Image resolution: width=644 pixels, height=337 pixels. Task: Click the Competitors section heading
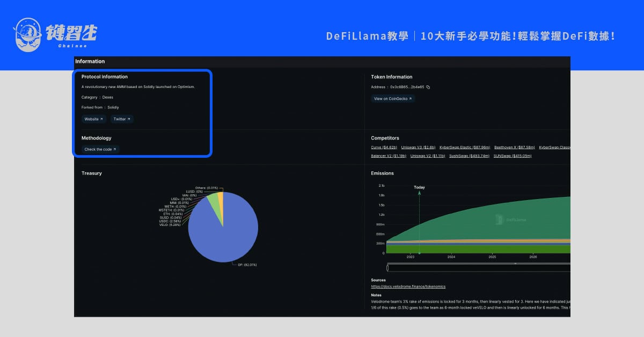tap(385, 138)
